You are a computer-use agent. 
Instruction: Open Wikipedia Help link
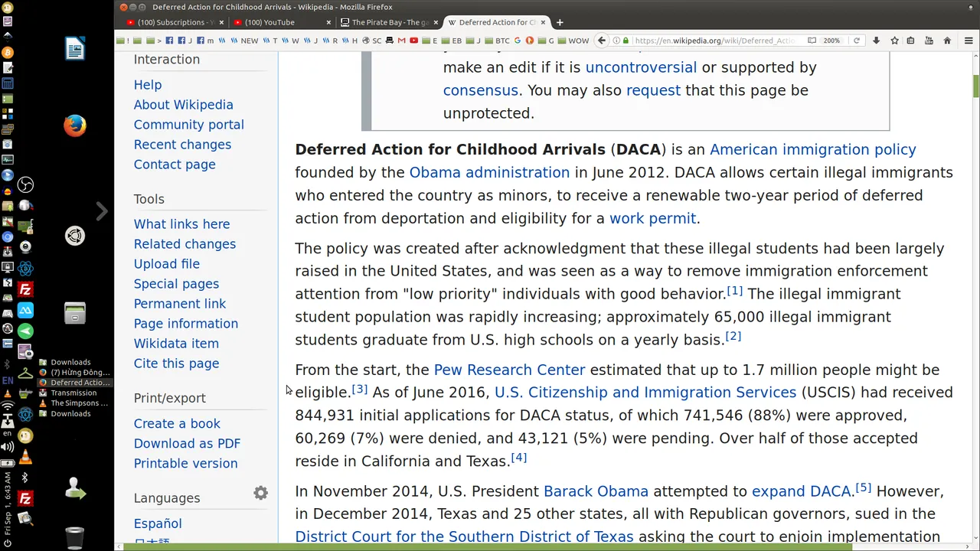point(148,85)
